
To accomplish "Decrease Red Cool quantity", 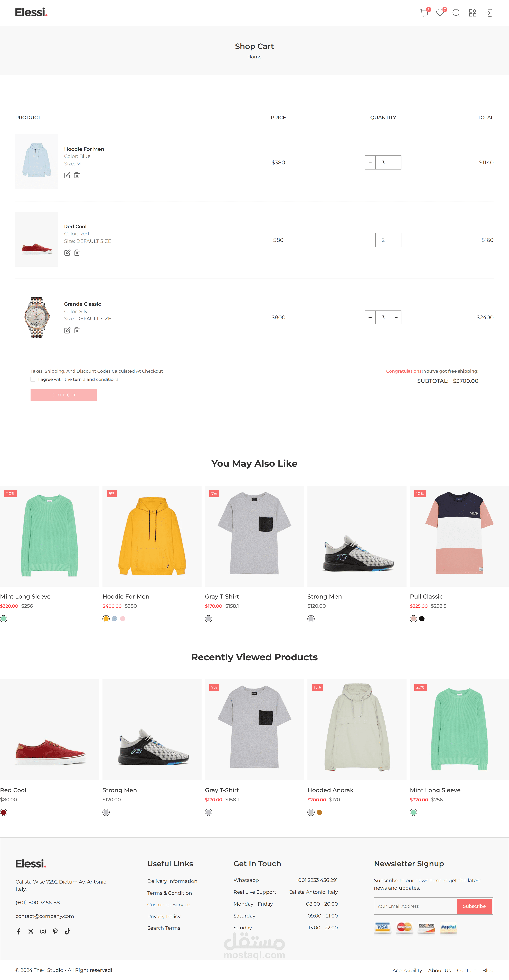I will point(370,240).
